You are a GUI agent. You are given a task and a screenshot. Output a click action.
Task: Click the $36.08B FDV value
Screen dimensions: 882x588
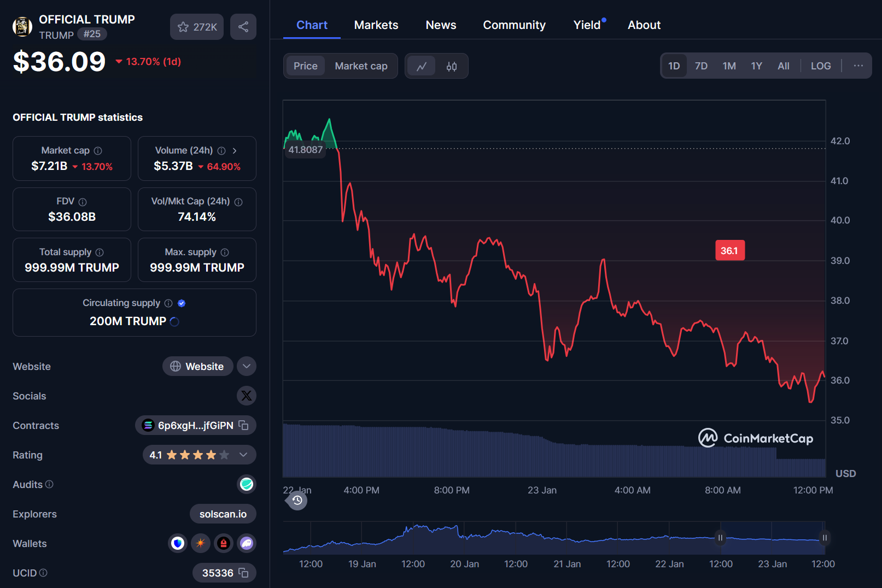click(x=72, y=217)
